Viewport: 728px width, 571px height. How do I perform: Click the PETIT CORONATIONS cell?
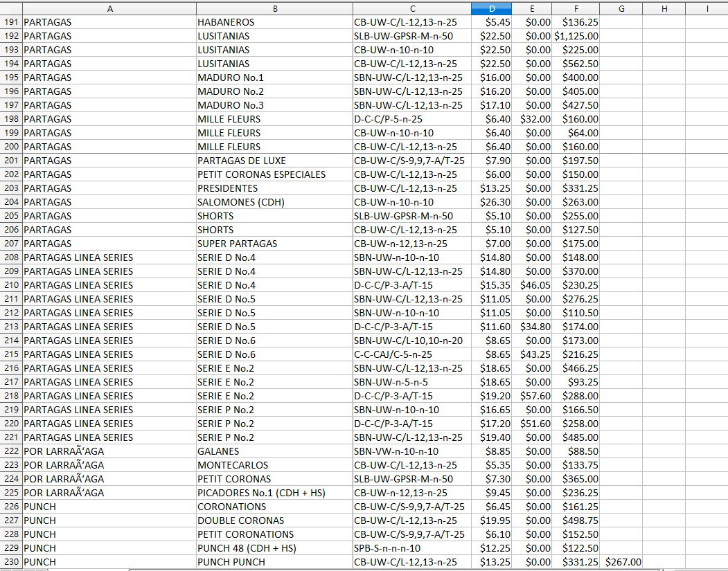[x=275, y=534]
